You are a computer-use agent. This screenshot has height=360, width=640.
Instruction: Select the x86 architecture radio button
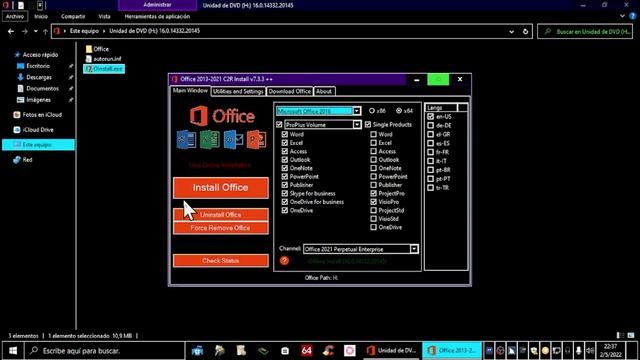(372, 111)
